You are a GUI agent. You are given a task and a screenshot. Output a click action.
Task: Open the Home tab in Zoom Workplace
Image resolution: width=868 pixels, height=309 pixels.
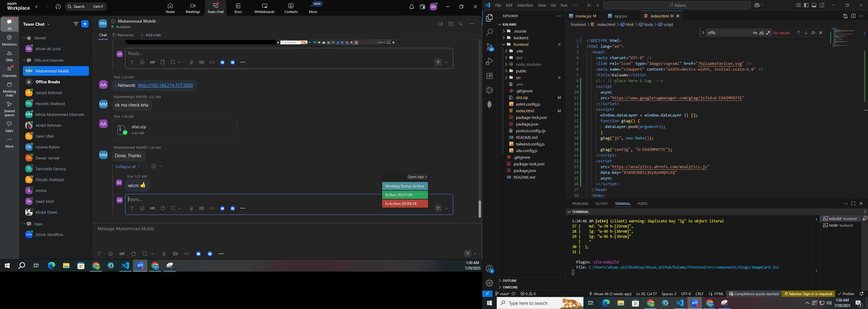click(170, 8)
